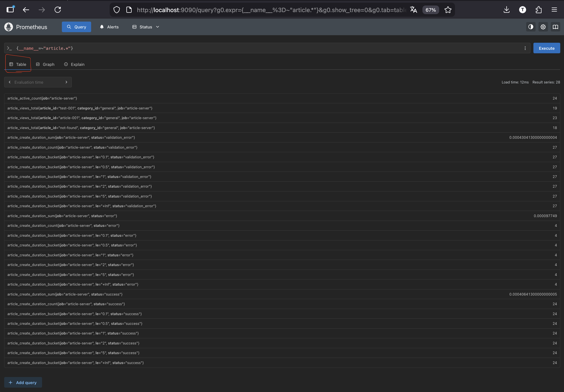Click the browser reload icon

pos(58,10)
